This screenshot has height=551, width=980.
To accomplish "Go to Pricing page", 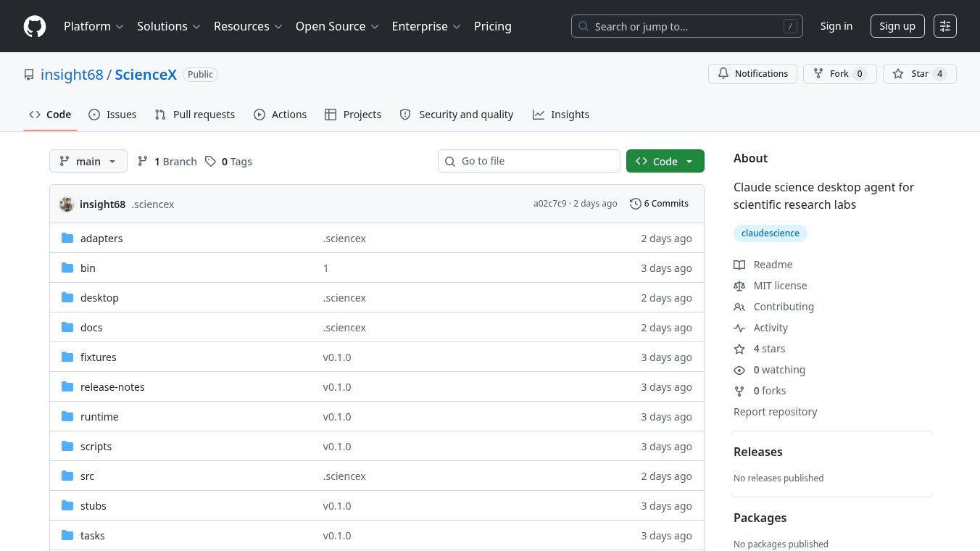I will tap(493, 26).
